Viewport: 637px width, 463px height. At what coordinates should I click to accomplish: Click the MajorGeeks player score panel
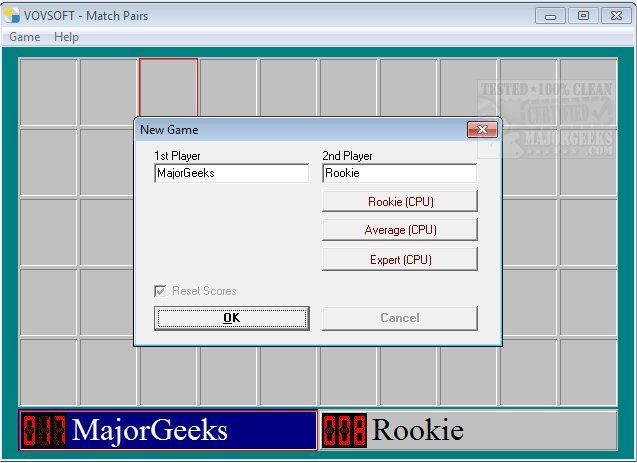click(x=168, y=430)
